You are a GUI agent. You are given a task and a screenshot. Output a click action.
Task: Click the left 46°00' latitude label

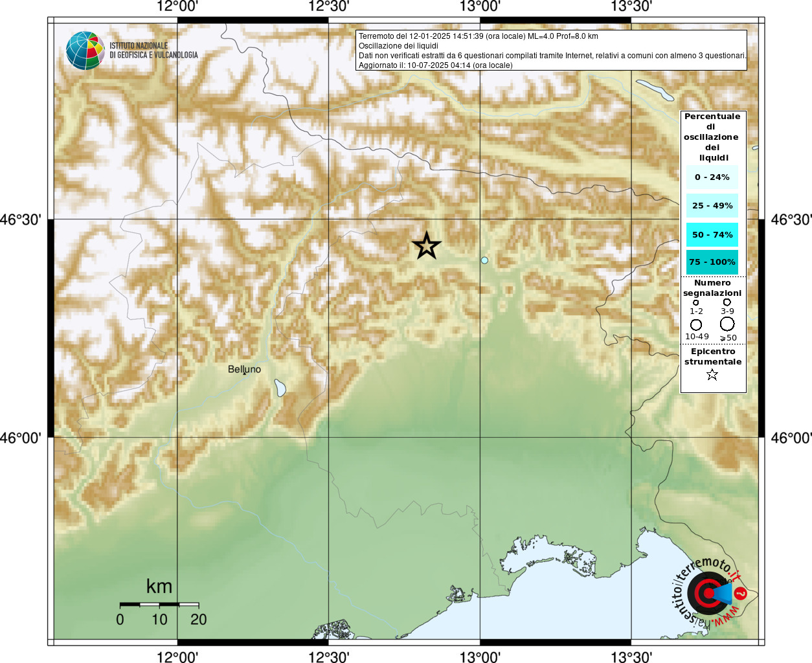pyautogui.click(x=21, y=438)
